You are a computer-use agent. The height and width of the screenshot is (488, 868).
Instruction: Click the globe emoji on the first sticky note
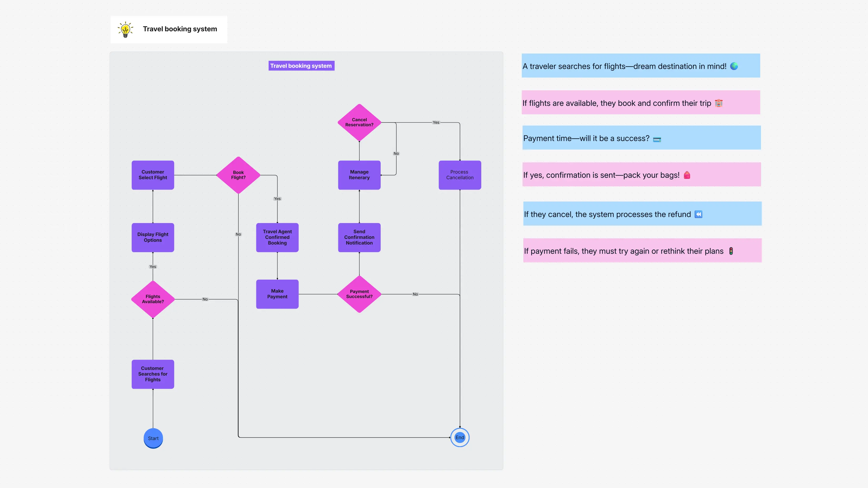pos(734,66)
